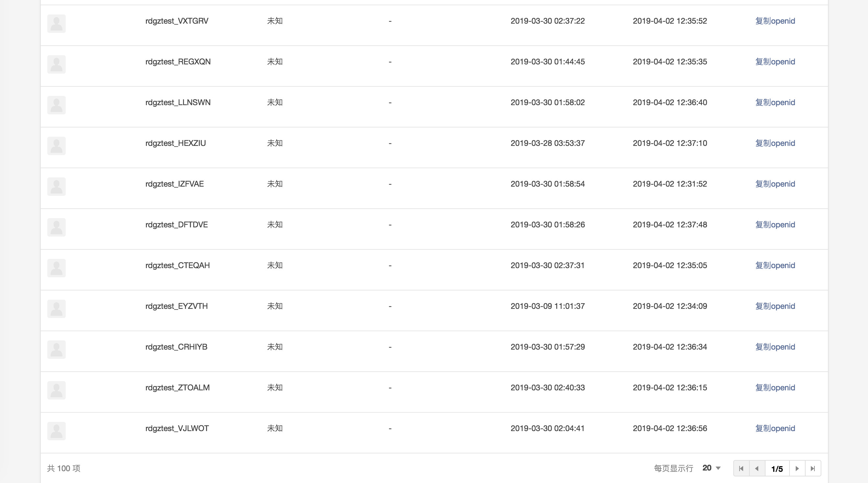Click the 1/5 page indicator
Image resolution: width=868 pixels, height=483 pixels.
777,469
